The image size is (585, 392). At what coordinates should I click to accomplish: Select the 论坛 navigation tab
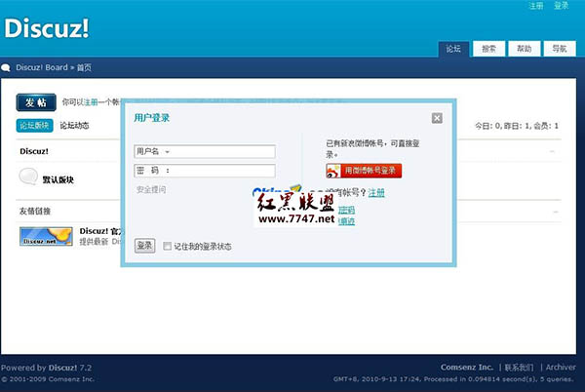coord(453,49)
